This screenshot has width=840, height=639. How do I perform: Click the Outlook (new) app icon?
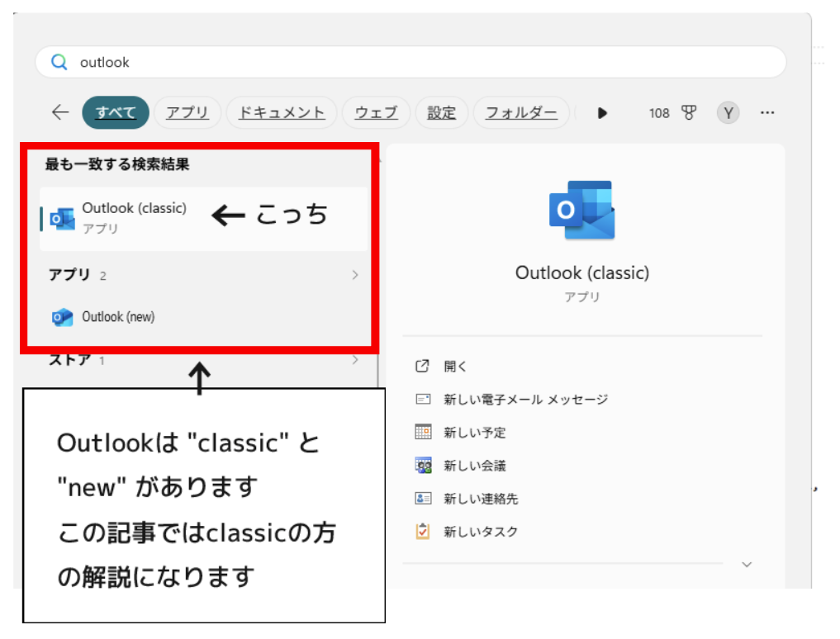pos(62,317)
